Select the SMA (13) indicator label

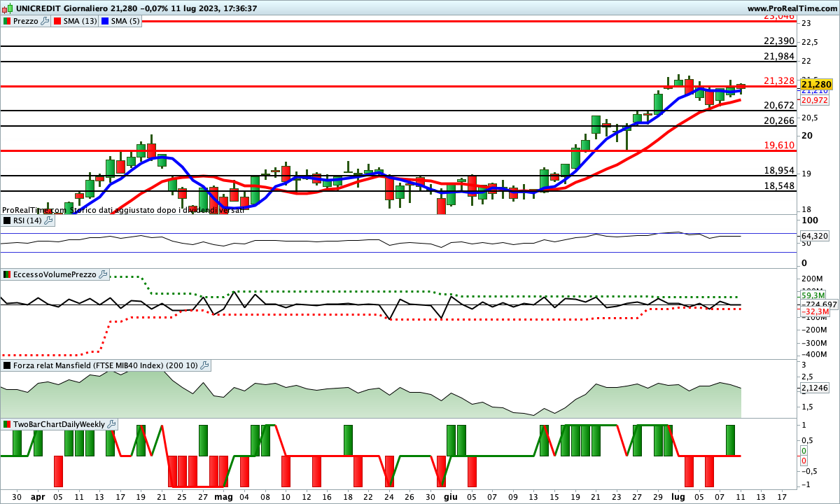[81, 21]
